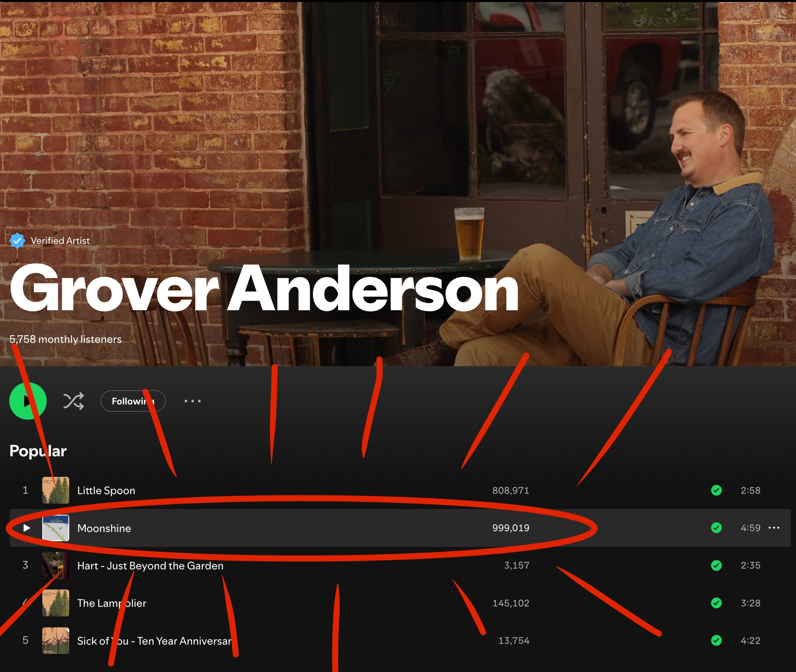Click duration 2:58 on Little Spoon row

pyautogui.click(x=751, y=490)
